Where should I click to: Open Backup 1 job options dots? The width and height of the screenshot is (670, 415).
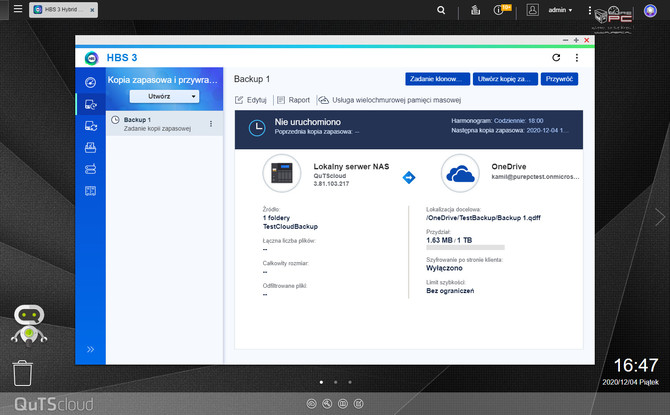click(211, 124)
